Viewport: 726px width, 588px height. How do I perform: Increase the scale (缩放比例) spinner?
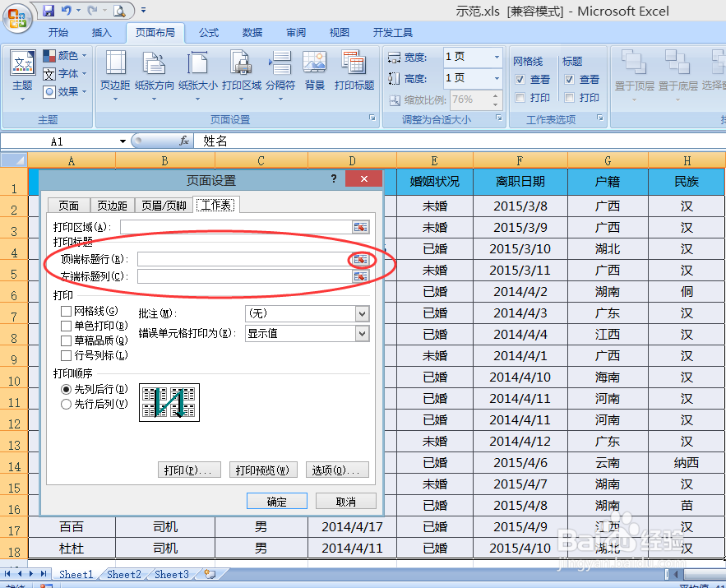pos(496,96)
